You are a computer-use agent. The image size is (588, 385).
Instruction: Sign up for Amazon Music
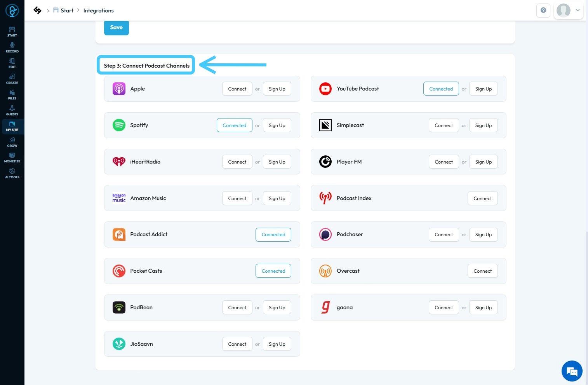coord(277,199)
